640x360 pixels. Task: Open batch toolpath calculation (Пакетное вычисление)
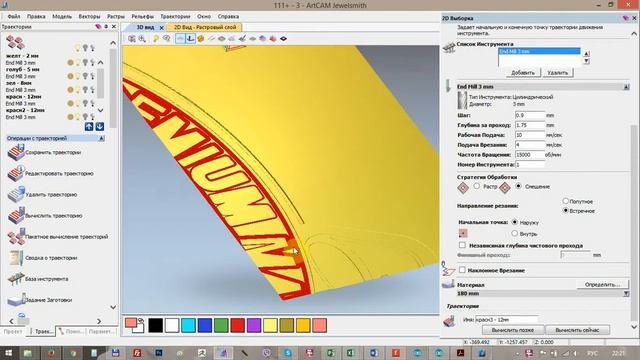16,237
